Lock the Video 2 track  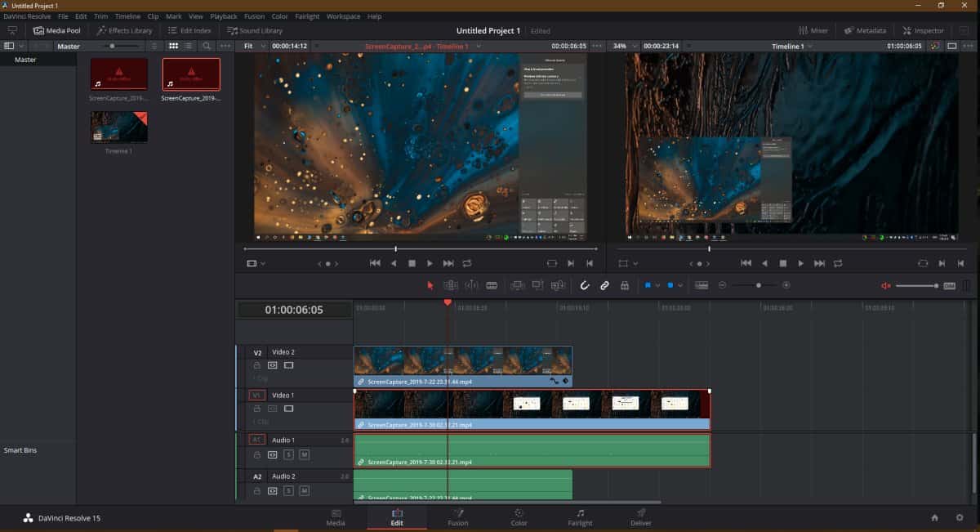(x=257, y=365)
